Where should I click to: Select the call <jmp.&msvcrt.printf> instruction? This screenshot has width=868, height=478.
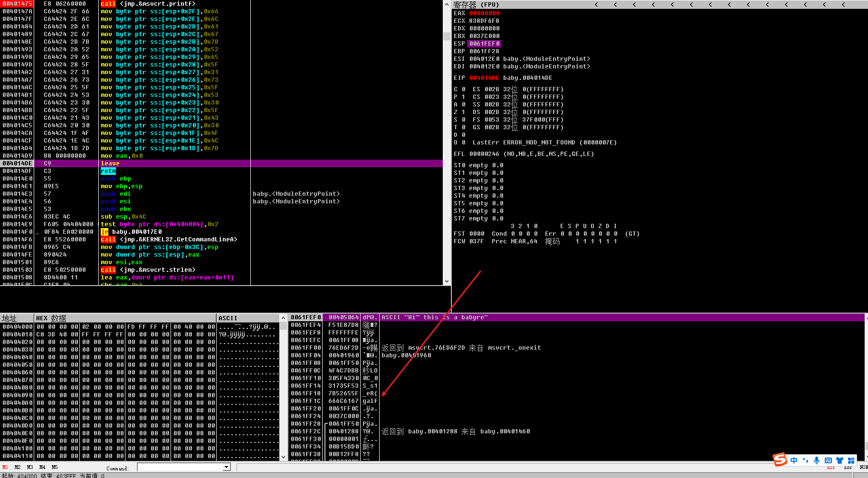coord(148,4)
